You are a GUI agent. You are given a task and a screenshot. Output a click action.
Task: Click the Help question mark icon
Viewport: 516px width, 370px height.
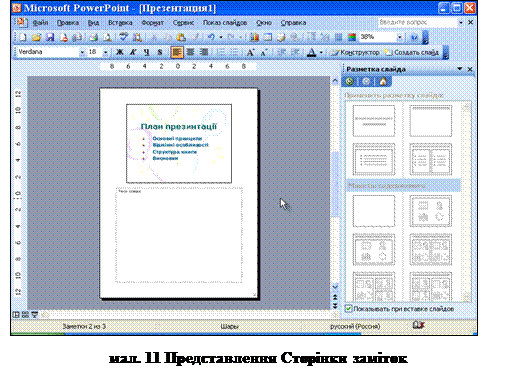[x=414, y=37]
